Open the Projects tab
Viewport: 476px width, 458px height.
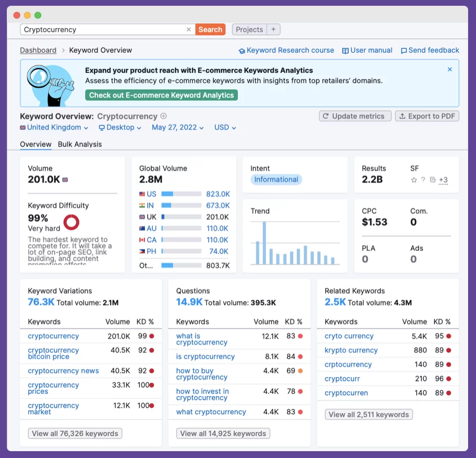[x=249, y=29]
